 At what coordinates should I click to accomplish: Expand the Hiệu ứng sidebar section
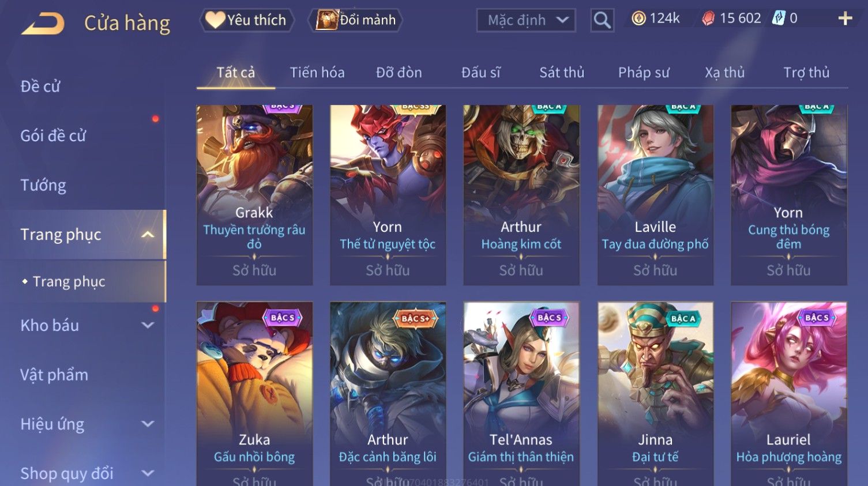148,424
